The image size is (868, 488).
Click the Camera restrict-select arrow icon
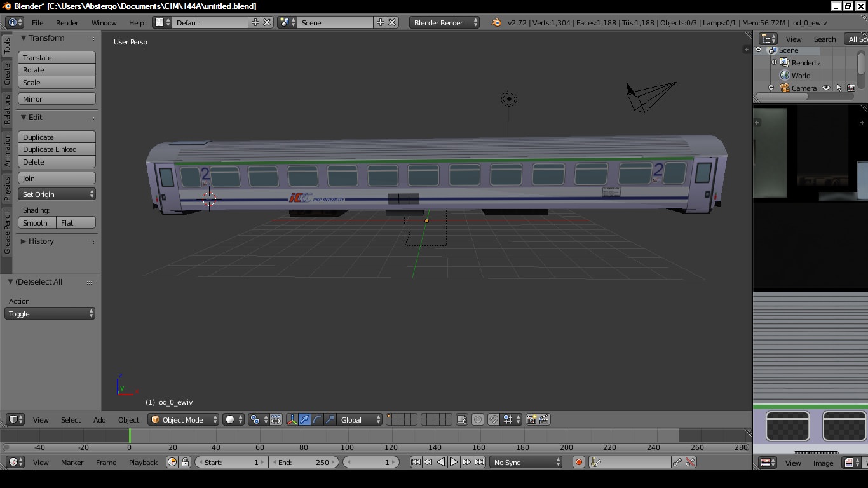pyautogui.click(x=839, y=88)
